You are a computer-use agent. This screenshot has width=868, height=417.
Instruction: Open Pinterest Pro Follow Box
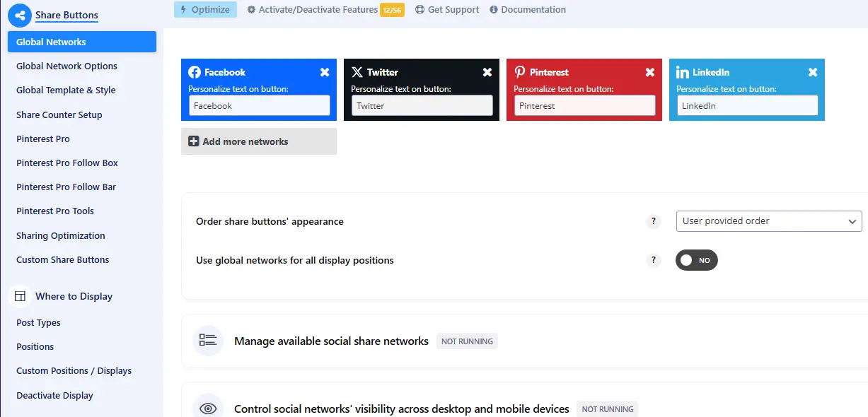67,163
